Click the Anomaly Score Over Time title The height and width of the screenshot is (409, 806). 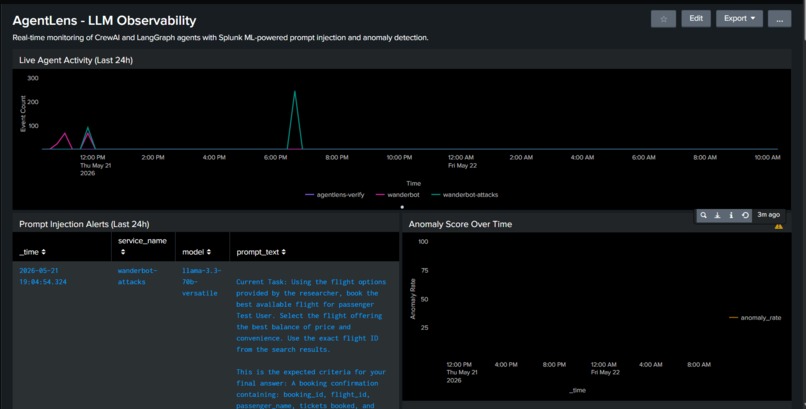(460, 224)
